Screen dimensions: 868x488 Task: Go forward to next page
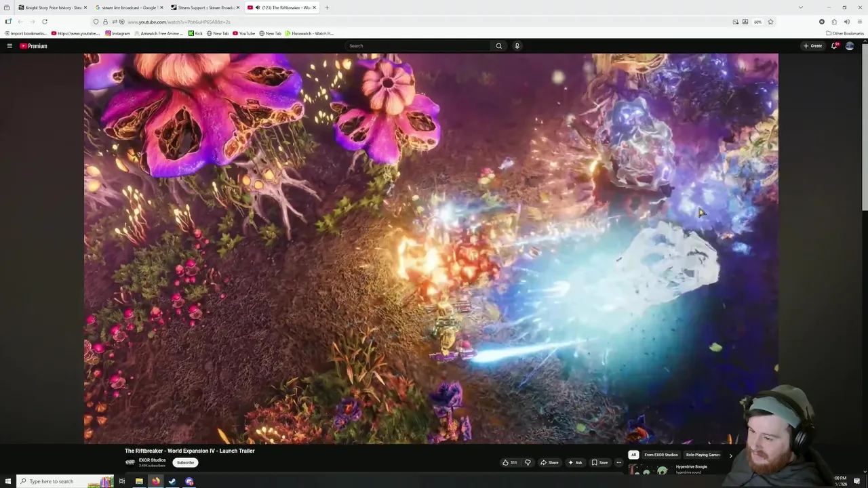(32, 22)
